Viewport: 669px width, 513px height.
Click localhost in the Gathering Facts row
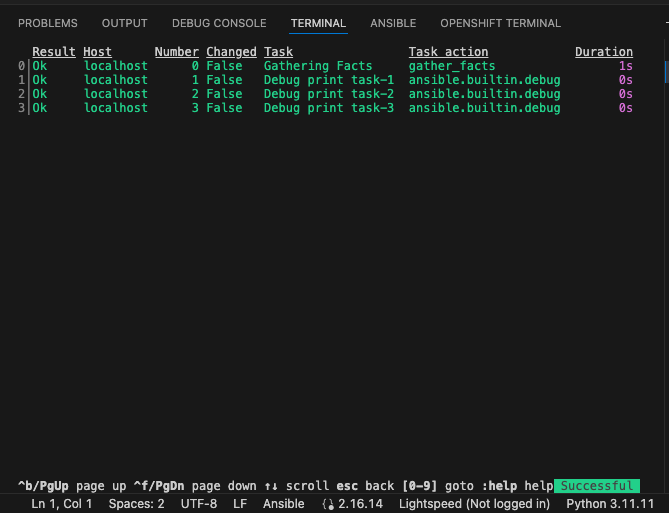coord(116,66)
